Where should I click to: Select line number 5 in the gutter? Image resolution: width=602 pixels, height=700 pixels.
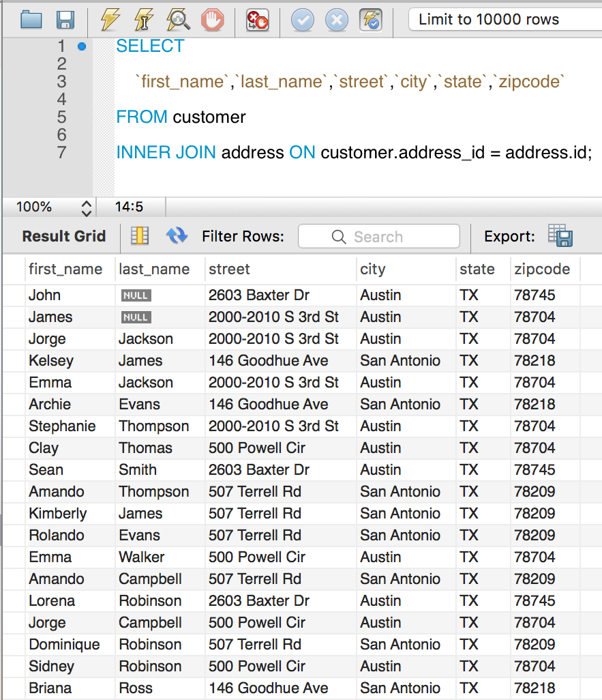[x=62, y=117]
